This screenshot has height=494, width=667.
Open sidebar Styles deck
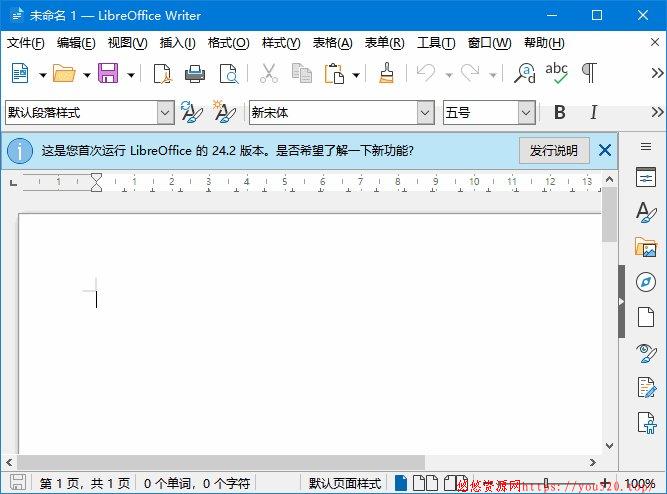(646, 212)
